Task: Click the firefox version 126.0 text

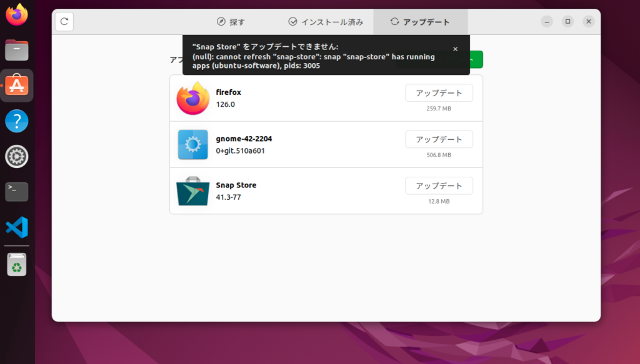Action: coord(225,104)
